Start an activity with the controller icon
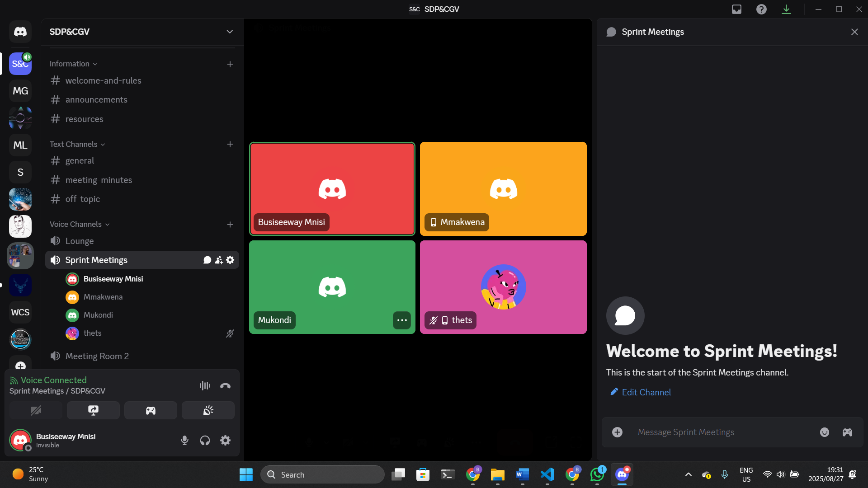Screen dimensions: 868x488 coord(151,410)
